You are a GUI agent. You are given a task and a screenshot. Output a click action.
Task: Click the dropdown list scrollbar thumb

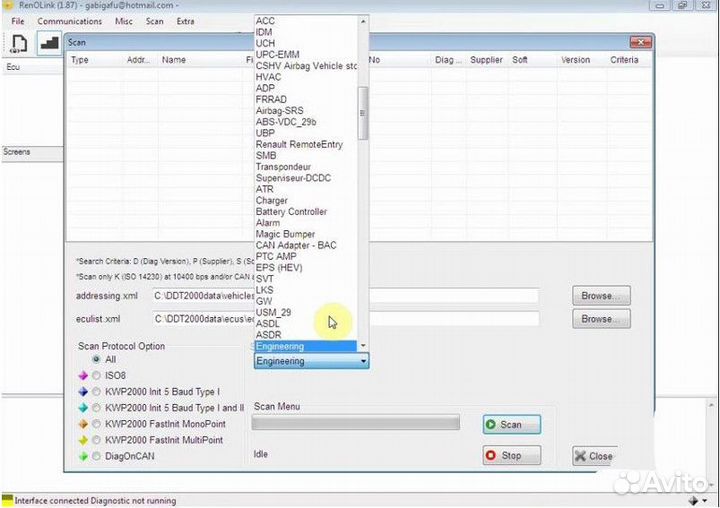[x=363, y=113]
